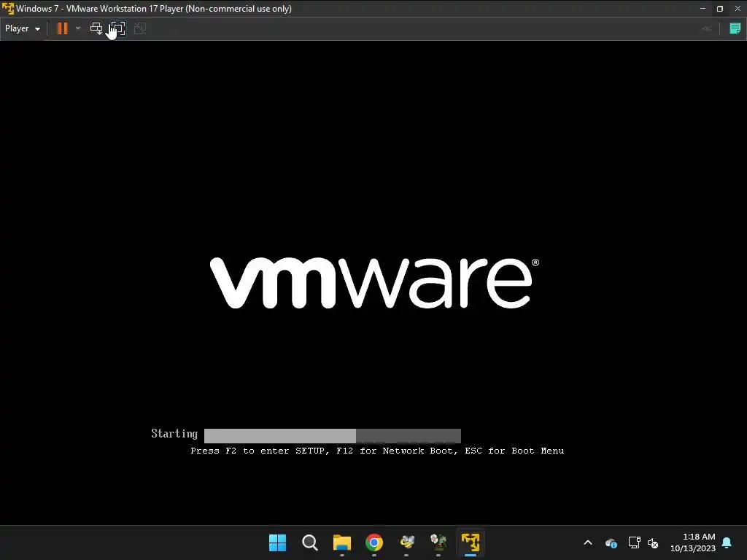Send Ctrl+Alt+Del to the virtual machine

tap(96, 28)
